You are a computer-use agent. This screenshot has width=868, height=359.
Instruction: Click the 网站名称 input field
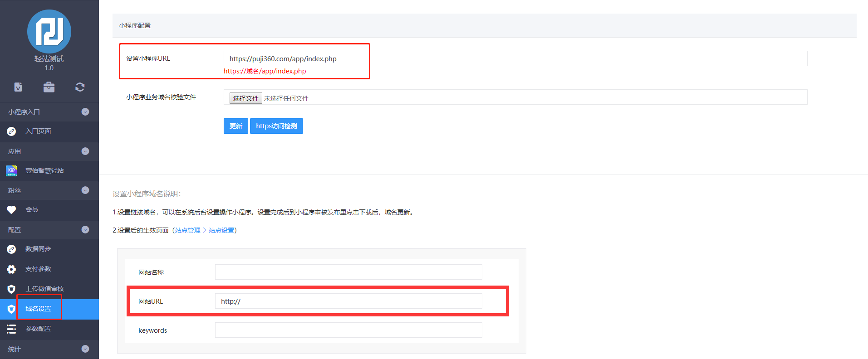click(x=348, y=272)
